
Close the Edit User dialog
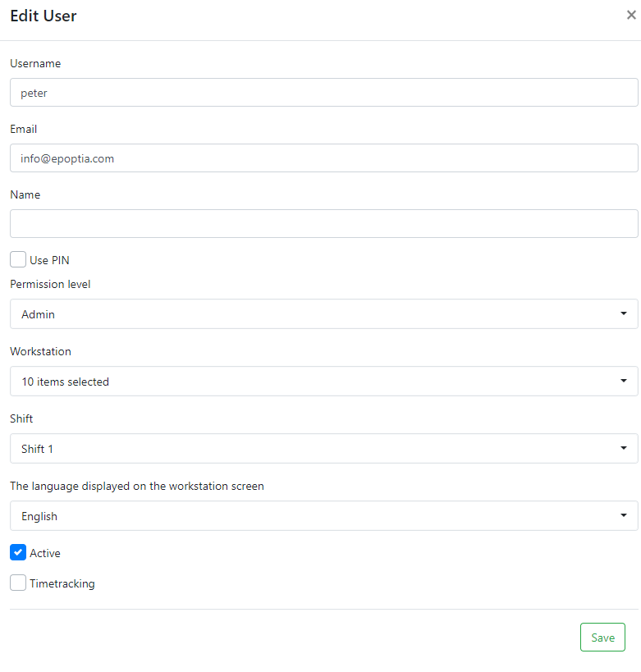pos(630,15)
